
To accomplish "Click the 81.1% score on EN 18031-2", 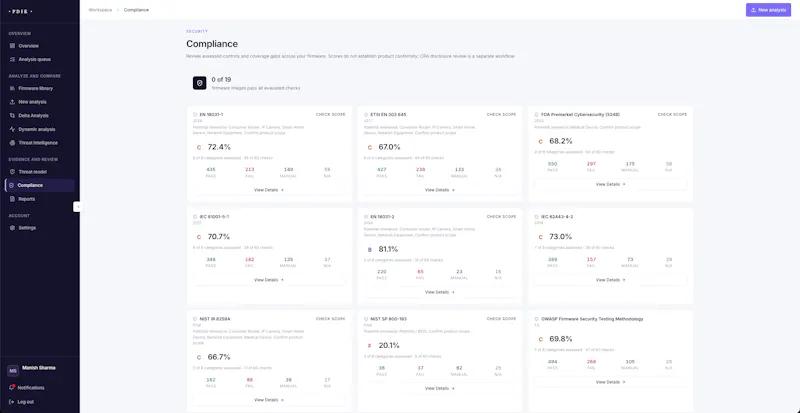I will click(389, 249).
